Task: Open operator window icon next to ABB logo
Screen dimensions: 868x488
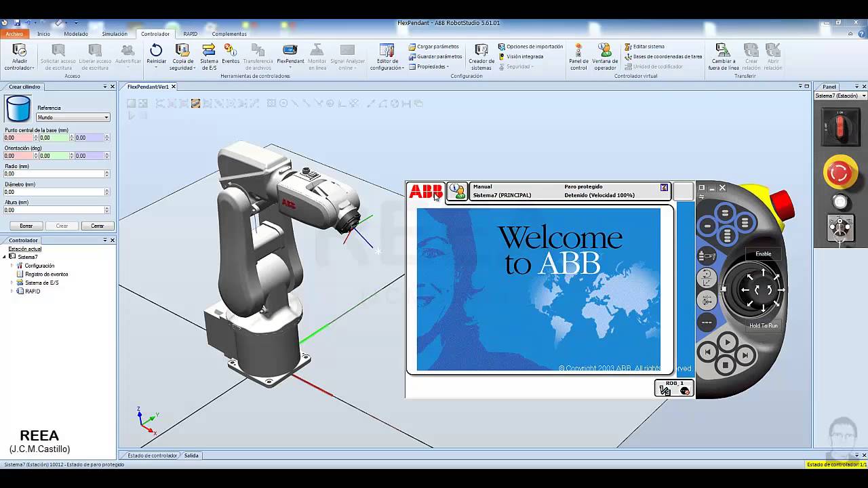Action: pyautogui.click(x=458, y=192)
